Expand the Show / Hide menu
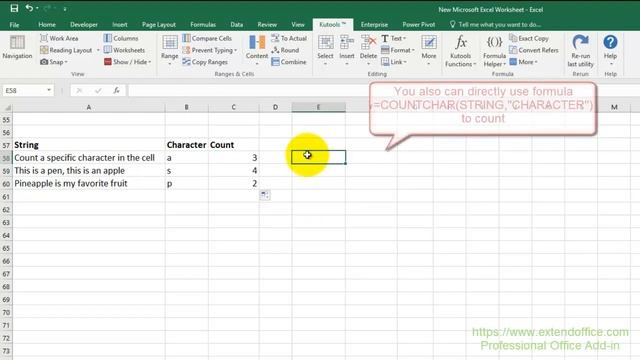This screenshot has height=360, width=640. pos(127,62)
